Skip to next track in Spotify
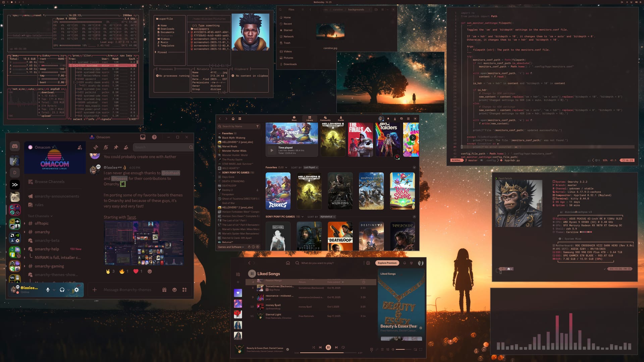Image resolution: width=644 pixels, height=362 pixels. pyautogui.click(x=336, y=348)
